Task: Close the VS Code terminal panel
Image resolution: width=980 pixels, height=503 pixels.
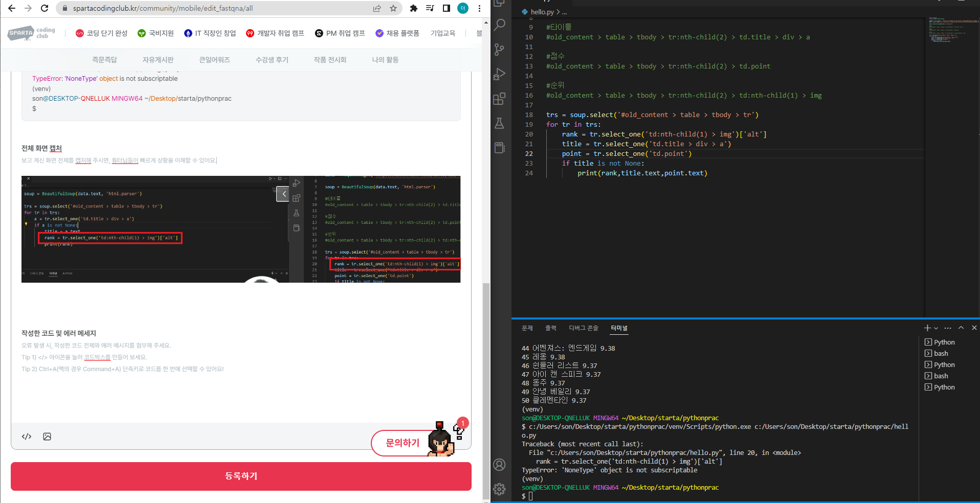Action: pos(974,328)
